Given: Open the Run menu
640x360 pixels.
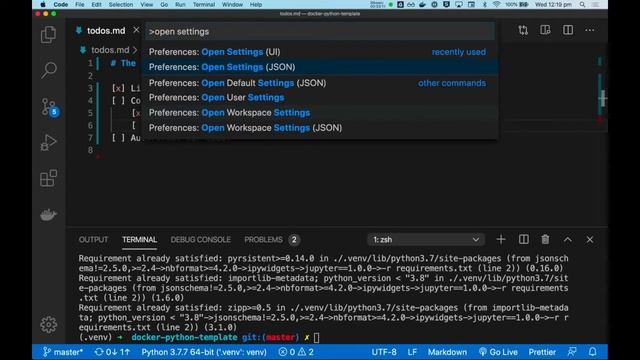Looking at the screenshot, I should (x=180, y=4).
